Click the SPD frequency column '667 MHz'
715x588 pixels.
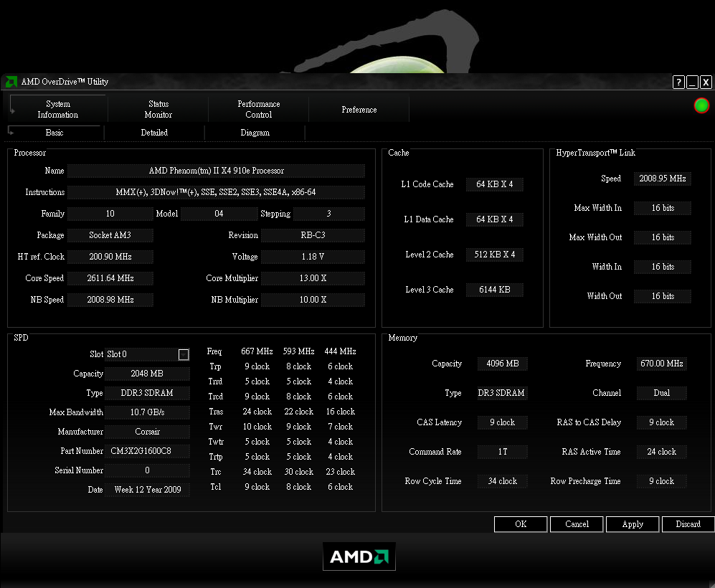click(x=257, y=351)
